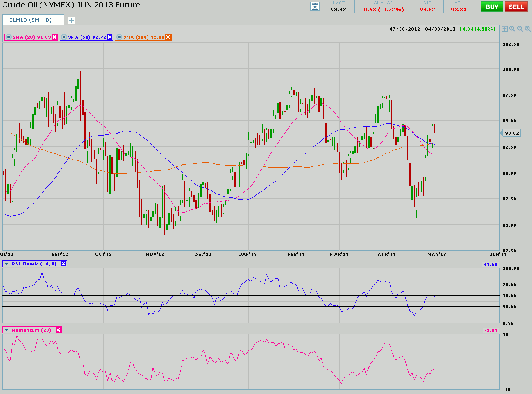532x394 pixels.
Task: Add a new chart tab with plus
Action: (x=71, y=20)
